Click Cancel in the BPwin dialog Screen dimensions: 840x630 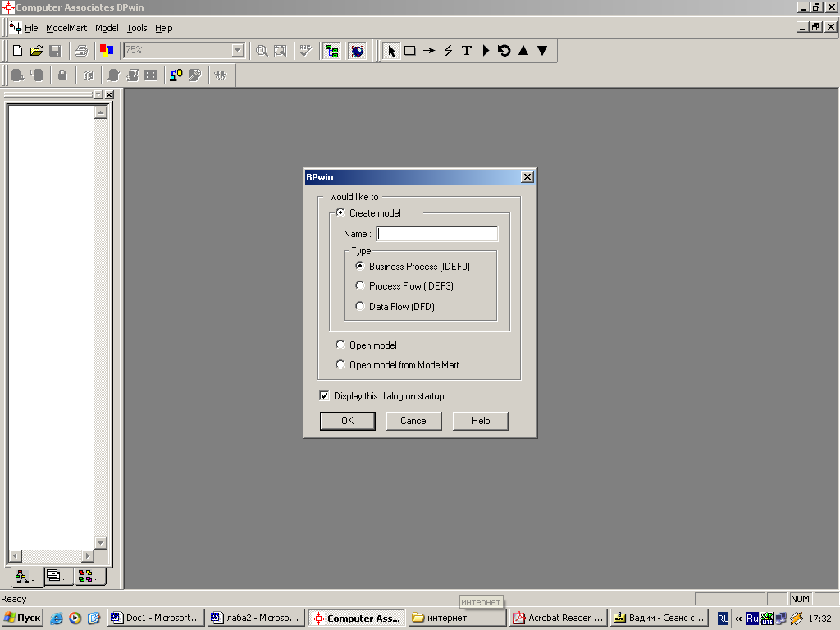click(414, 421)
